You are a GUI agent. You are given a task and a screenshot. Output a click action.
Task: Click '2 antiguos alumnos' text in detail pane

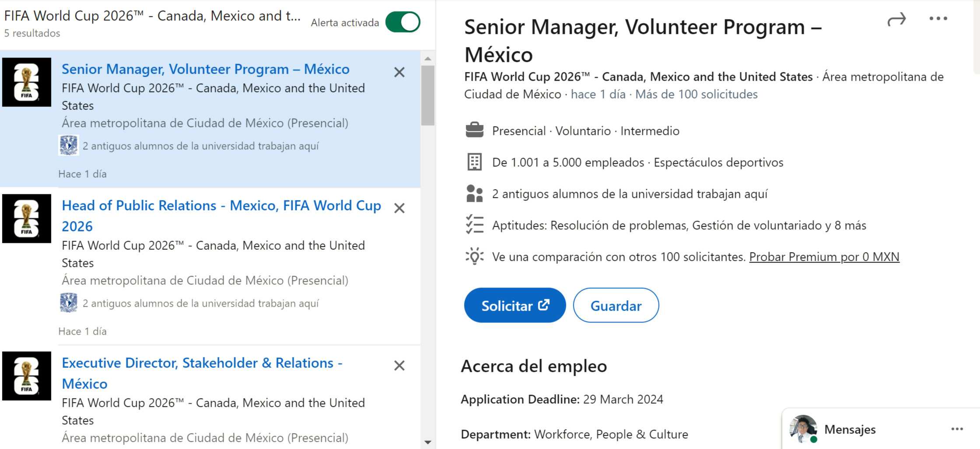click(630, 194)
